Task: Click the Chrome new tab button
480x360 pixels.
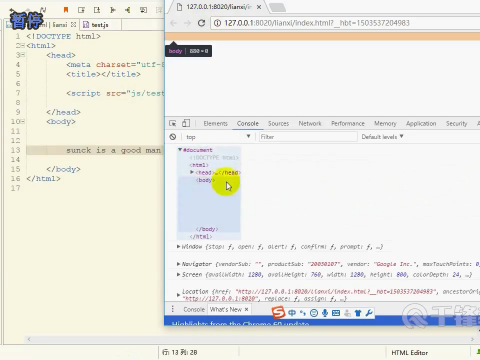Action: tap(277, 7)
